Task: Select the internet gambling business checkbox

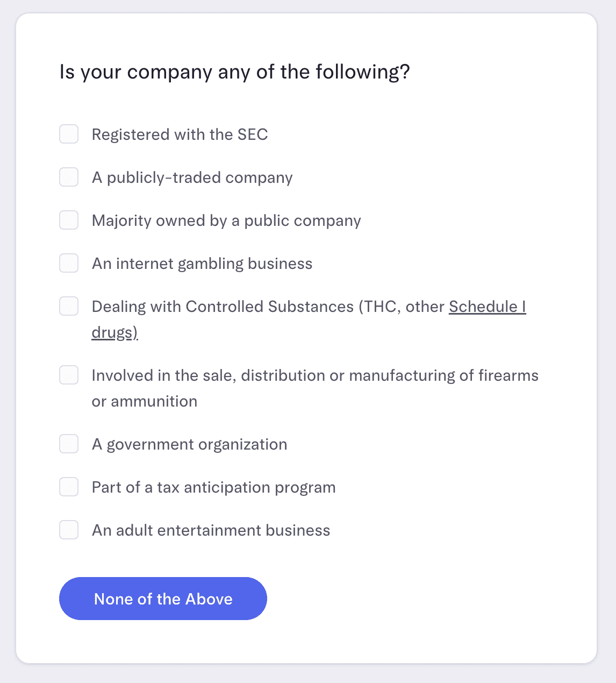Action: 69,263
